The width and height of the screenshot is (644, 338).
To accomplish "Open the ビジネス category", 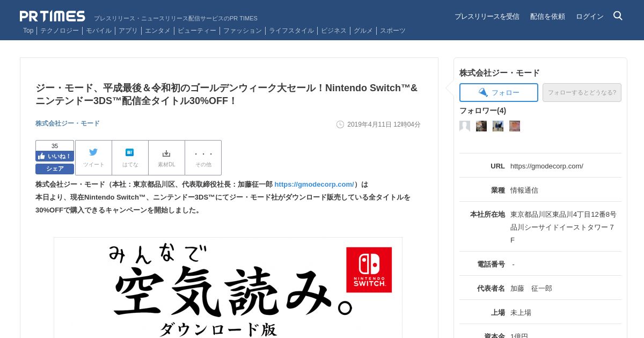I will pos(334,31).
